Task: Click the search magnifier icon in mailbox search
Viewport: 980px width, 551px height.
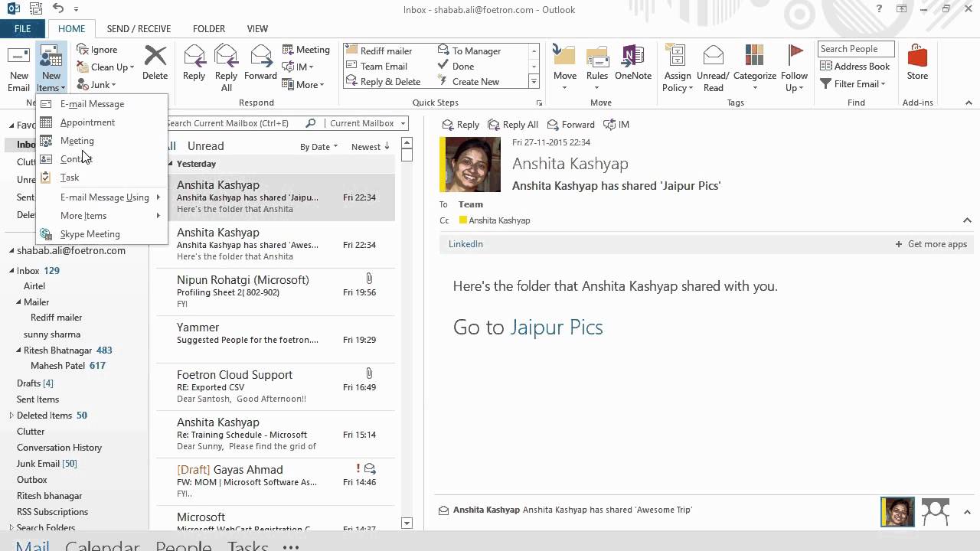Action: [310, 123]
